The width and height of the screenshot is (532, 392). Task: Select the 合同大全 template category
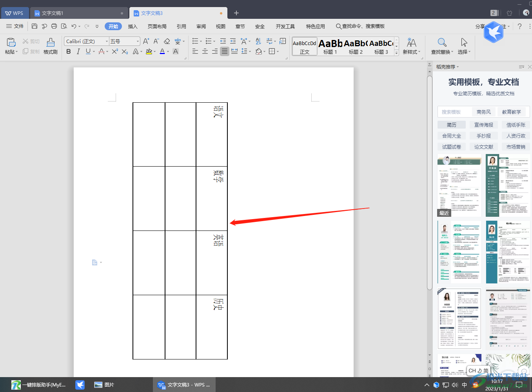click(452, 136)
